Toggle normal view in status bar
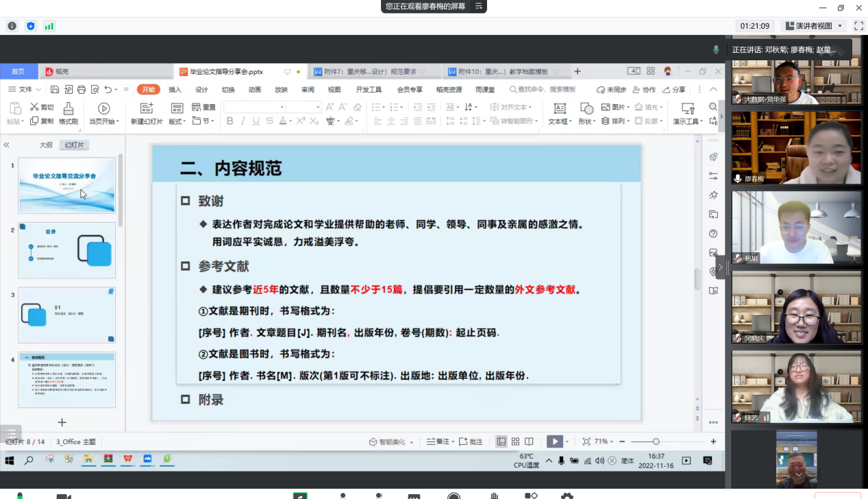The width and height of the screenshot is (868, 499). coord(501,442)
